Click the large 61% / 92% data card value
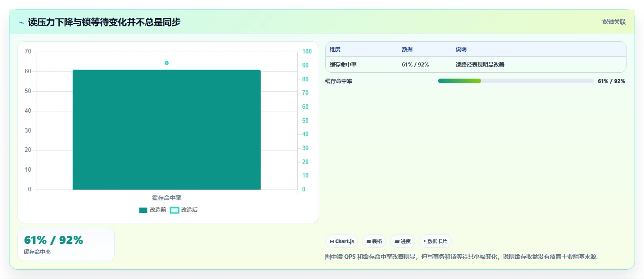644x279 pixels. [x=53, y=240]
